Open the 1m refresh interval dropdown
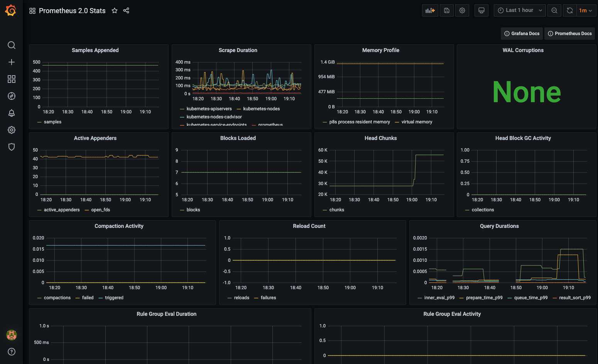The height and width of the screenshot is (364, 598). point(586,10)
